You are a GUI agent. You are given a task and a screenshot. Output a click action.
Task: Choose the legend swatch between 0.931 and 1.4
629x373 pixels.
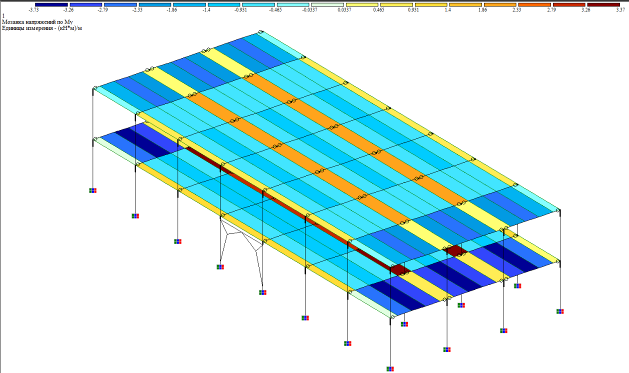(431, 5)
